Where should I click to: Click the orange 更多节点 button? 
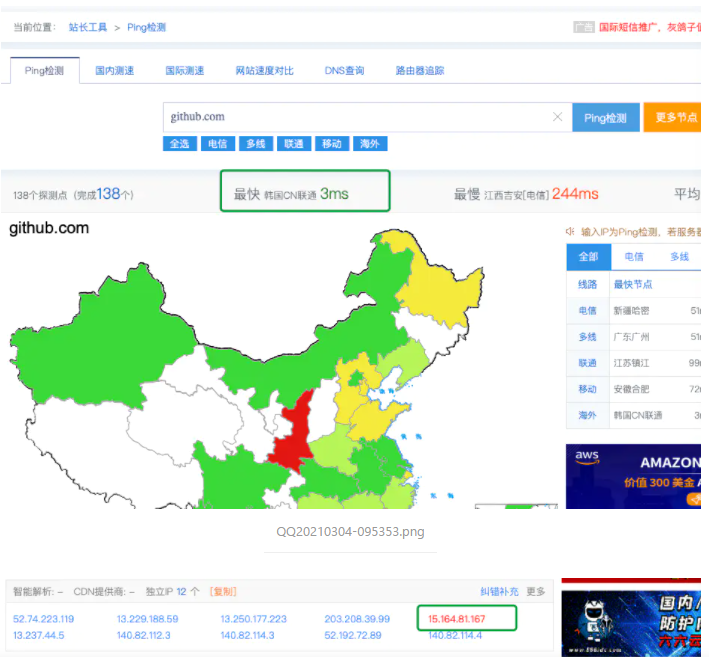coord(672,118)
